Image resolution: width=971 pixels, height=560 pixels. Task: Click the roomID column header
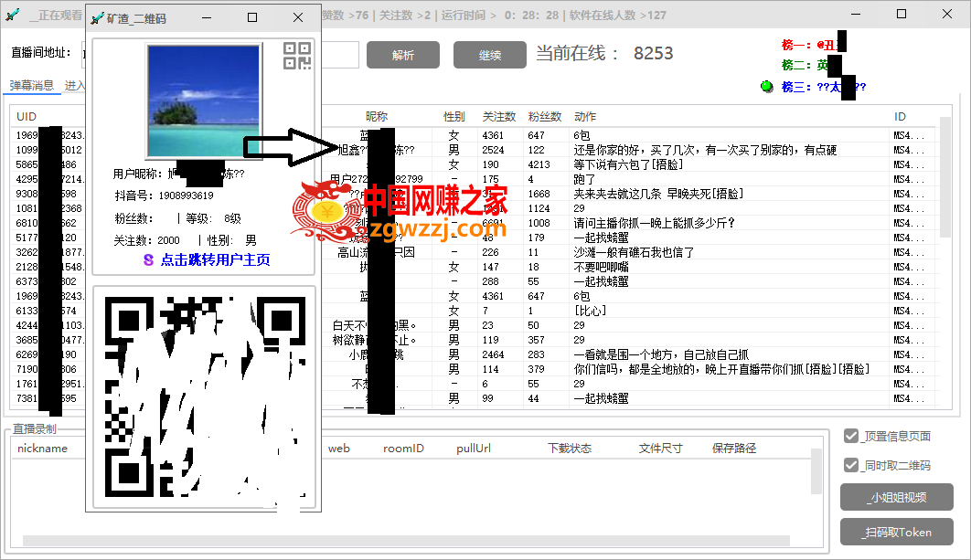tap(403, 448)
